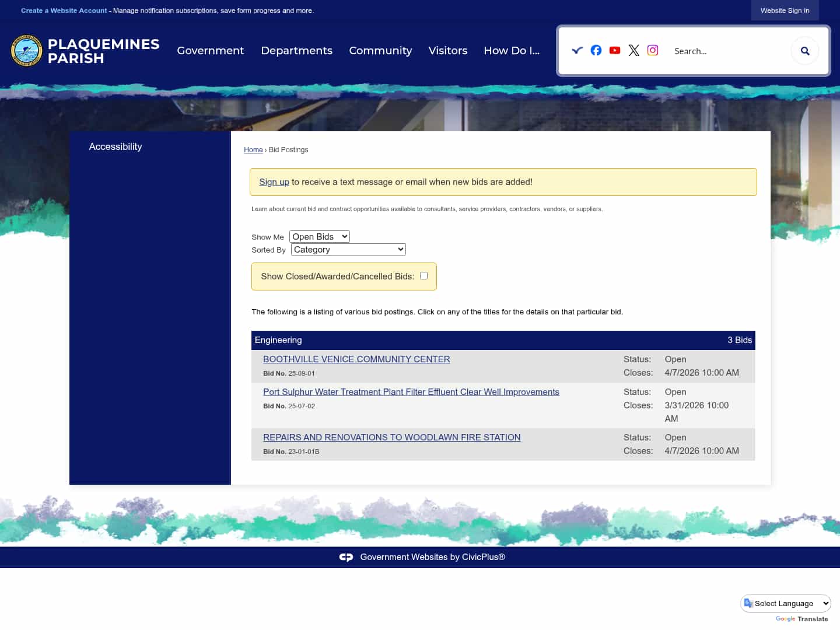Enable Show Closed/Awarded/Cancelled Bids checkbox
840x630 pixels.
pyautogui.click(x=424, y=276)
